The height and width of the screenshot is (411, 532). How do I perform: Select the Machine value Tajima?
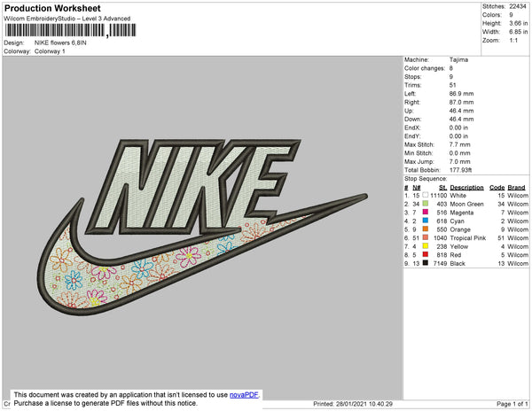458,59
